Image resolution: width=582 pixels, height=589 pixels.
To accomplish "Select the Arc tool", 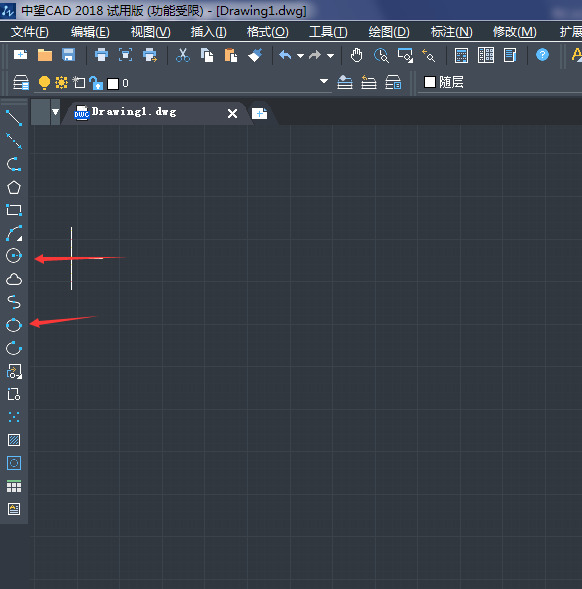I will 14,233.
